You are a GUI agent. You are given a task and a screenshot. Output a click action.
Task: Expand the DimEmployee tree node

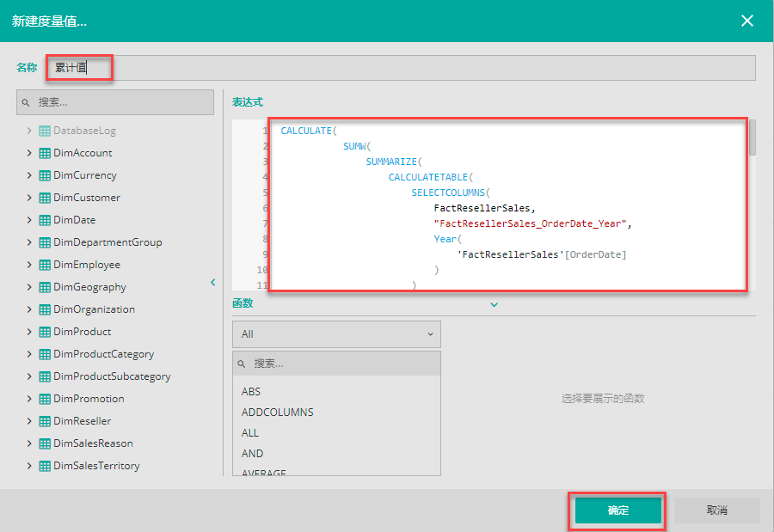(x=29, y=265)
